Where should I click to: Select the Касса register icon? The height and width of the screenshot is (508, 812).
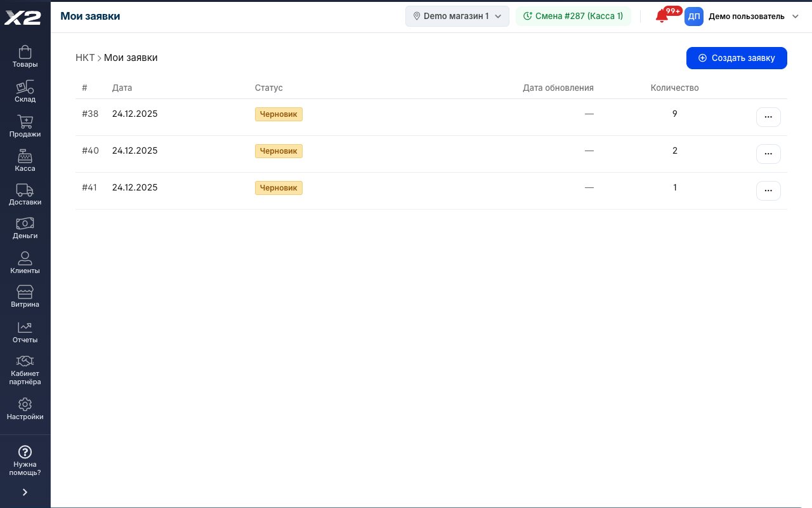25,161
